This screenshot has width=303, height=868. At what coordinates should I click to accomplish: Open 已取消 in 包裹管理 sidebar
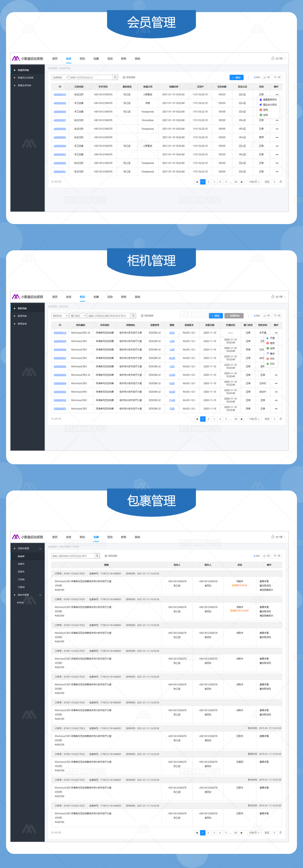point(21,587)
